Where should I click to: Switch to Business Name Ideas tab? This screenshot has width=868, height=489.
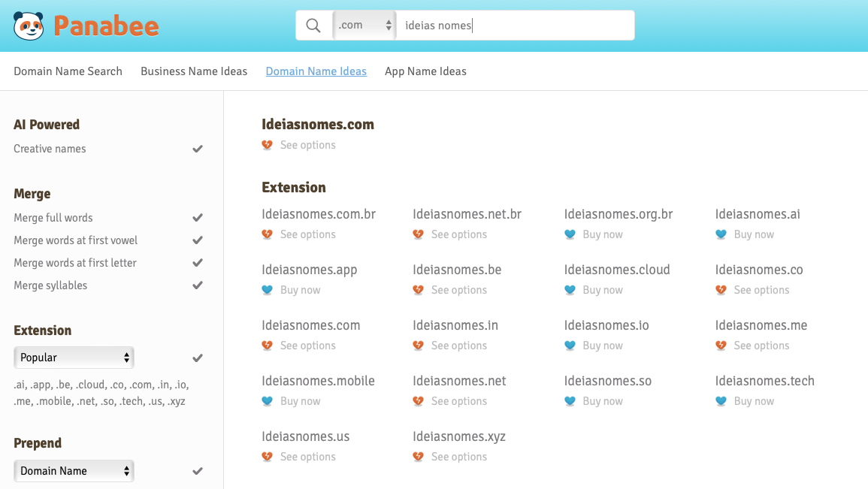coord(194,71)
